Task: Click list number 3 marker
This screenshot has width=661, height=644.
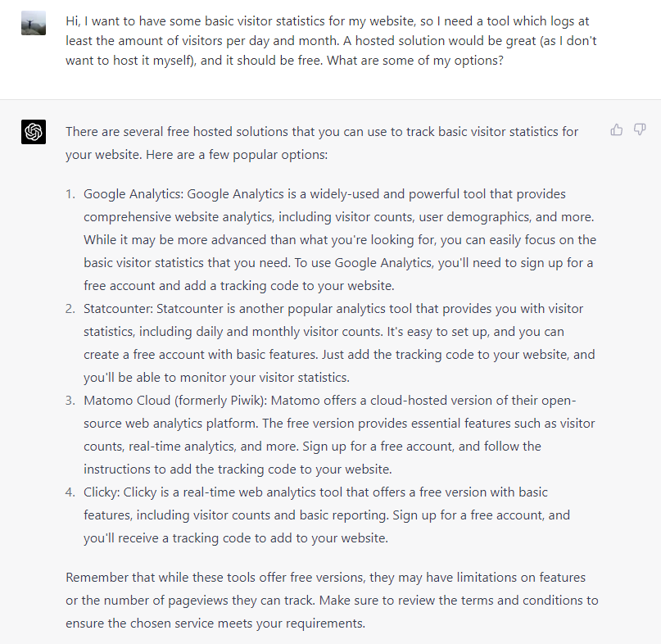Action: point(70,400)
